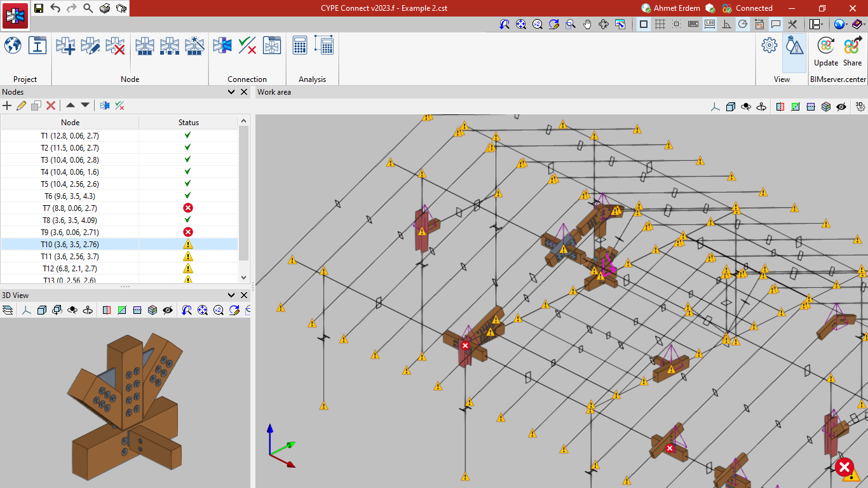Image resolution: width=868 pixels, height=488 pixels.
Task: Expand the Nodes panel options chevron
Action: point(231,92)
